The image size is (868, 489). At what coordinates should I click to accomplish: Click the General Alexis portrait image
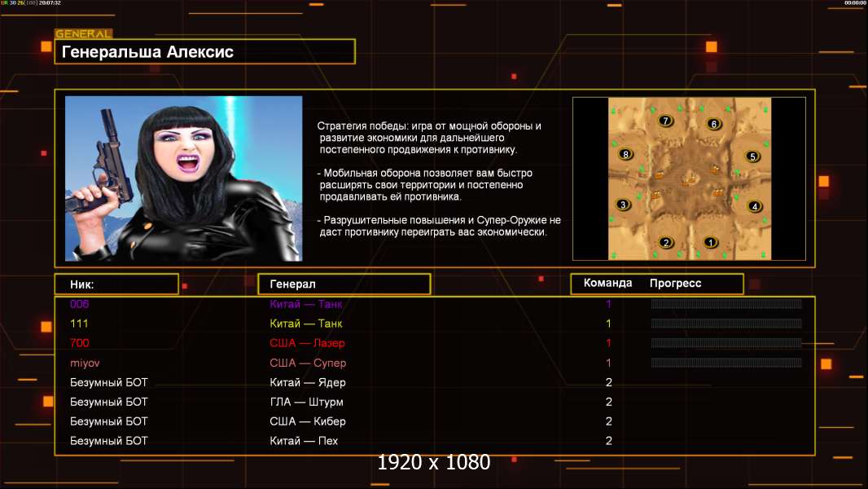pyautogui.click(x=183, y=178)
